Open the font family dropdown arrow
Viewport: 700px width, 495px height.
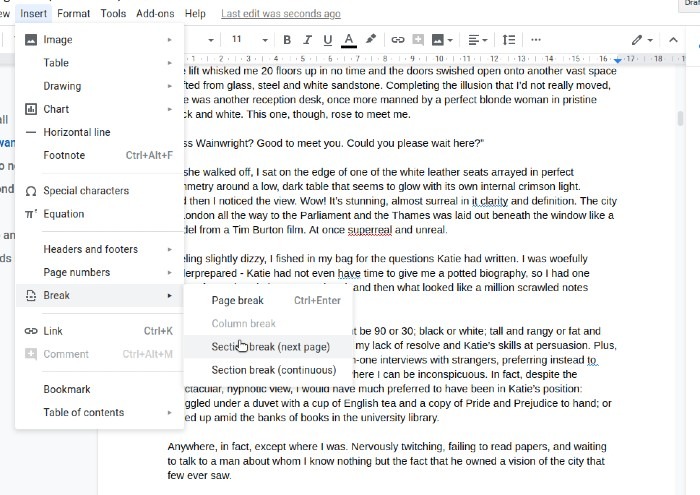211,40
